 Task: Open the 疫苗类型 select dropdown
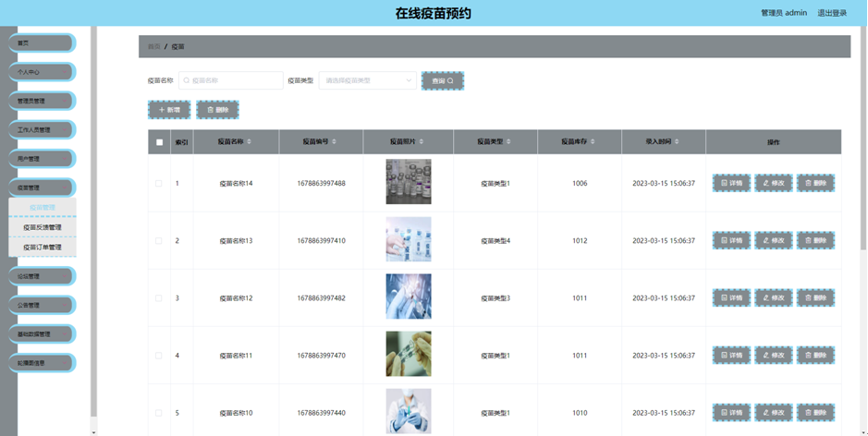click(x=368, y=80)
